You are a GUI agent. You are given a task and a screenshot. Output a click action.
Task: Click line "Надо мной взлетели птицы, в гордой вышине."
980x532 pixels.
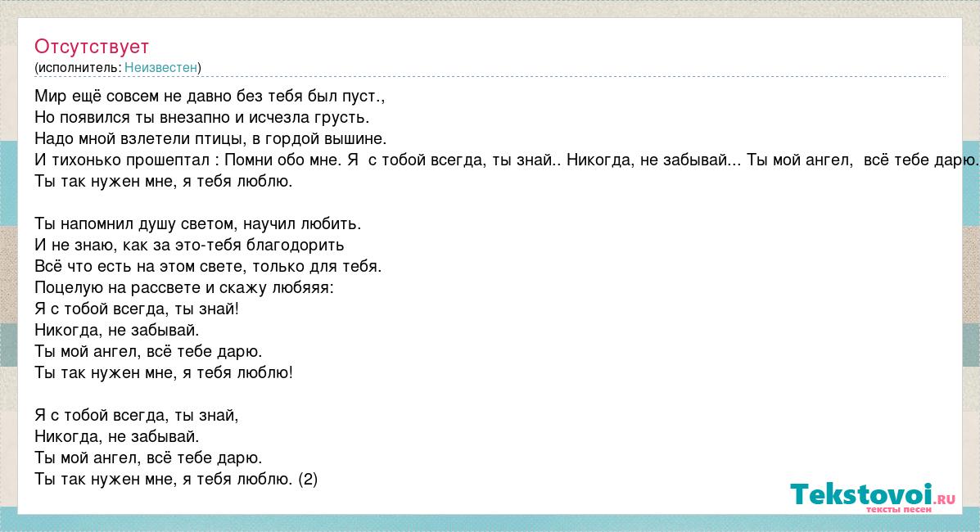210,139
